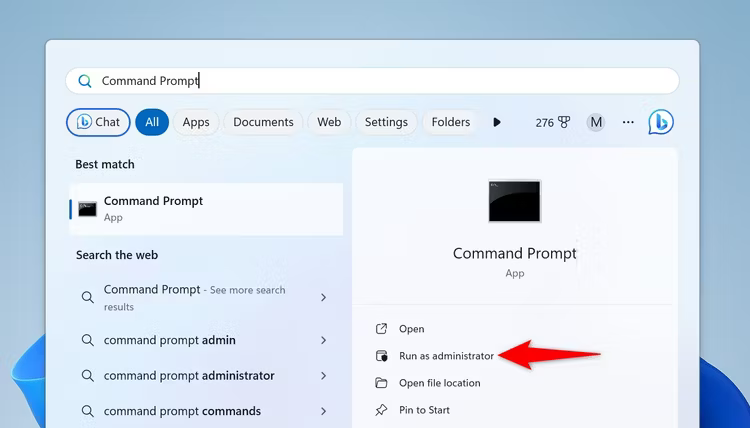Click the Open file location folder icon
Image resolution: width=750 pixels, height=428 pixels.
381,383
